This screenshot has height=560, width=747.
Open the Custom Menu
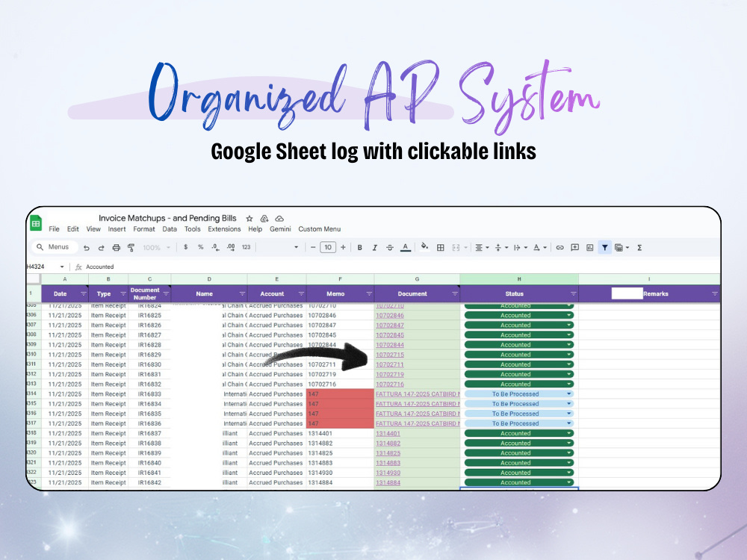pyautogui.click(x=319, y=229)
